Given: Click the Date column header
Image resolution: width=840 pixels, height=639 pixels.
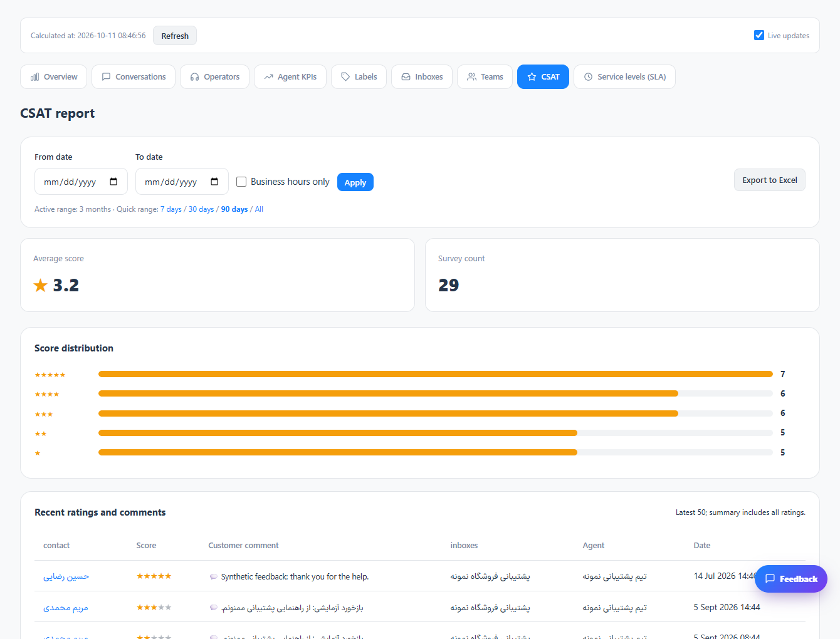Looking at the screenshot, I should click(702, 546).
